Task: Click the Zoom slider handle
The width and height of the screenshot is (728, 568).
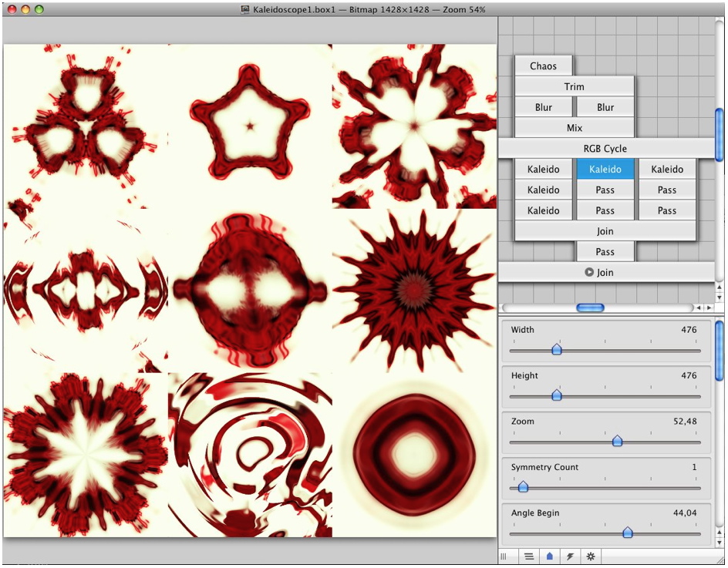Action: point(617,441)
